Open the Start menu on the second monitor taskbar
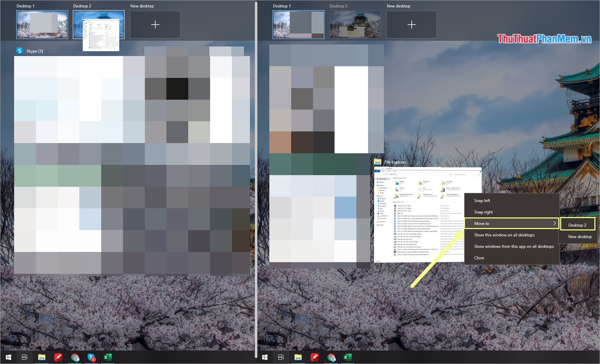 click(264, 357)
